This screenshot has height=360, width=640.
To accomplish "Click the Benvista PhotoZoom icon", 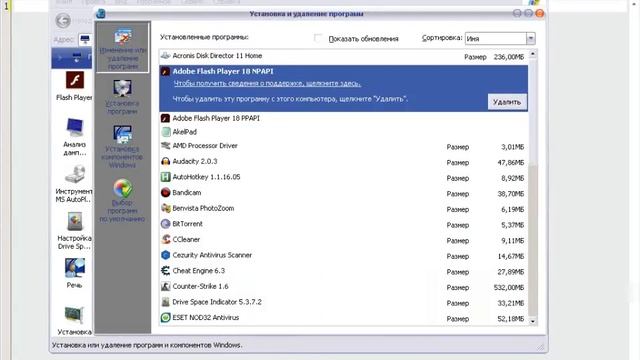I will click(165, 208).
